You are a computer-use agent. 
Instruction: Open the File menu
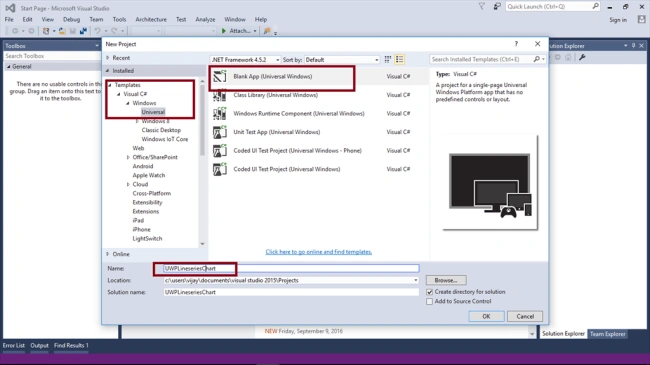[9, 19]
